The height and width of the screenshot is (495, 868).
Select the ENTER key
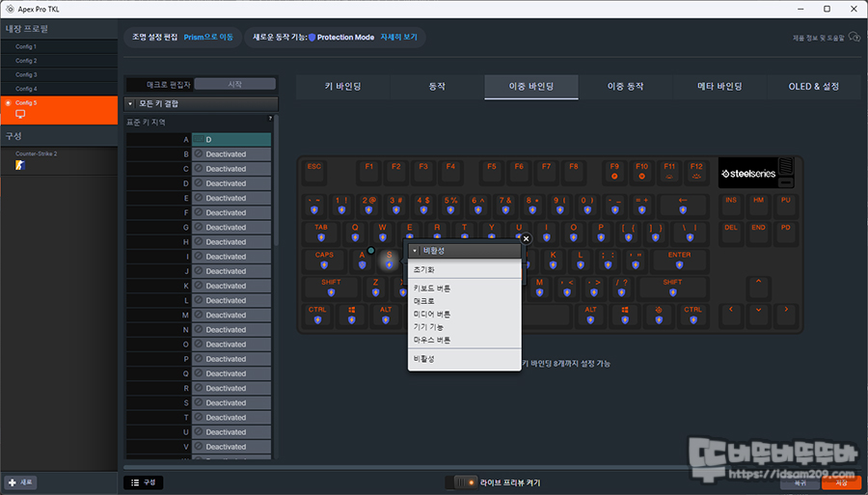click(x=679, y=261)
